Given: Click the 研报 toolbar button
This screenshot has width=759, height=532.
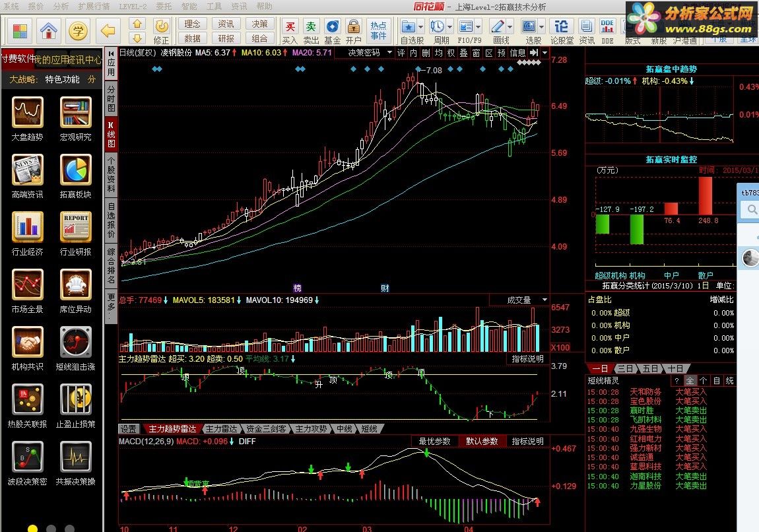Looking at the screenshot, I should [226, 38].
